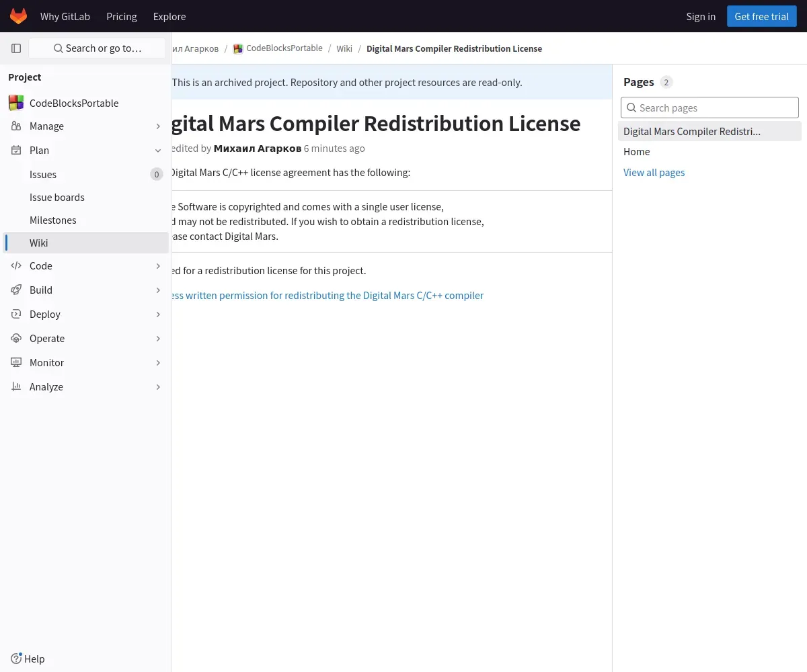Click author name Михаил Агарков
Screen dimensions: 807x672
(x=258, y=148)
